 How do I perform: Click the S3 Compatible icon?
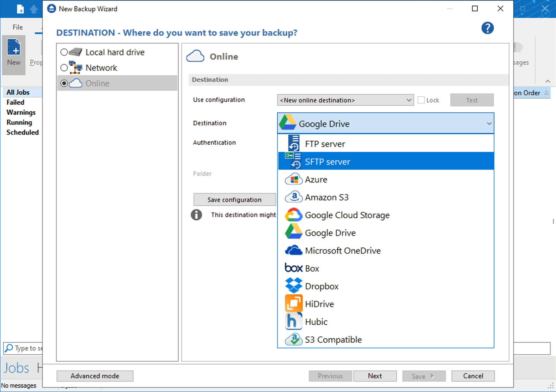(x=294, y=339)
